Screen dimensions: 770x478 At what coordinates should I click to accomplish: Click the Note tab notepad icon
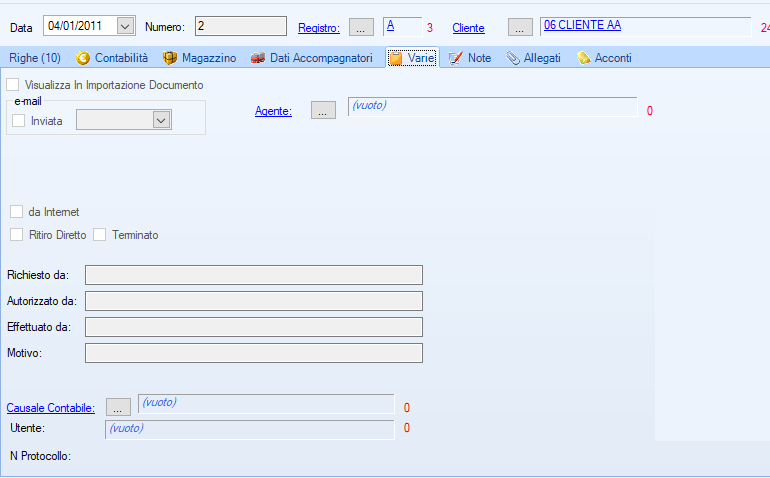click(x=456, y=58)
